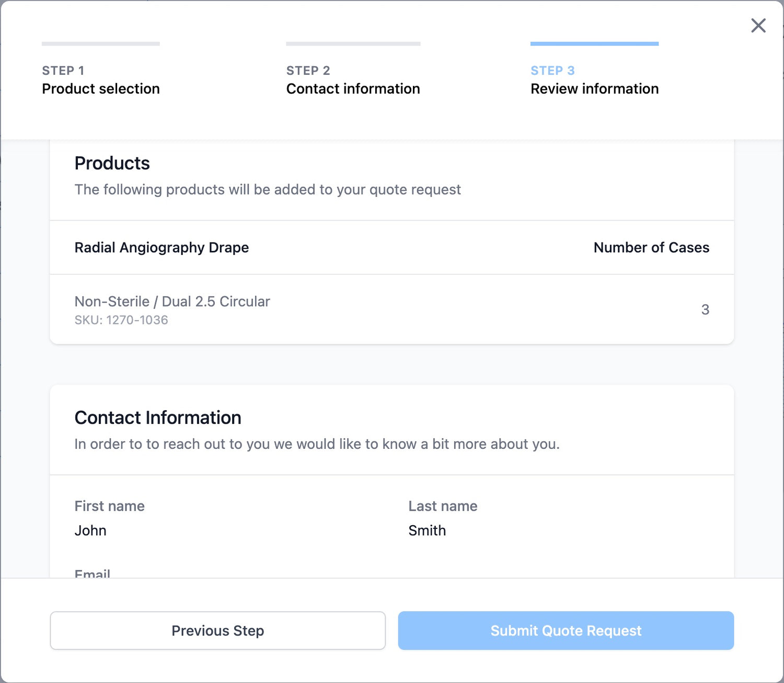Go to Step 2 Contact information

(x=353, y=80)
